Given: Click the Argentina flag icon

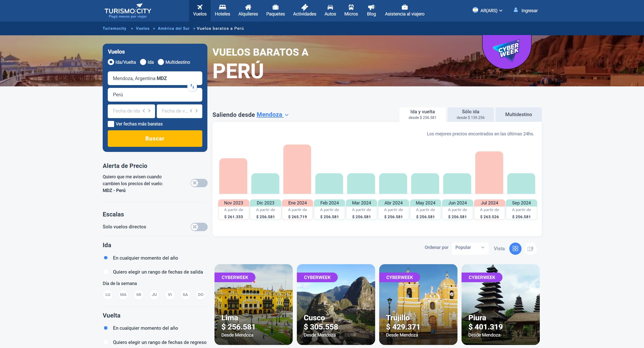Looking at the screenshot, I should point(475,10).
